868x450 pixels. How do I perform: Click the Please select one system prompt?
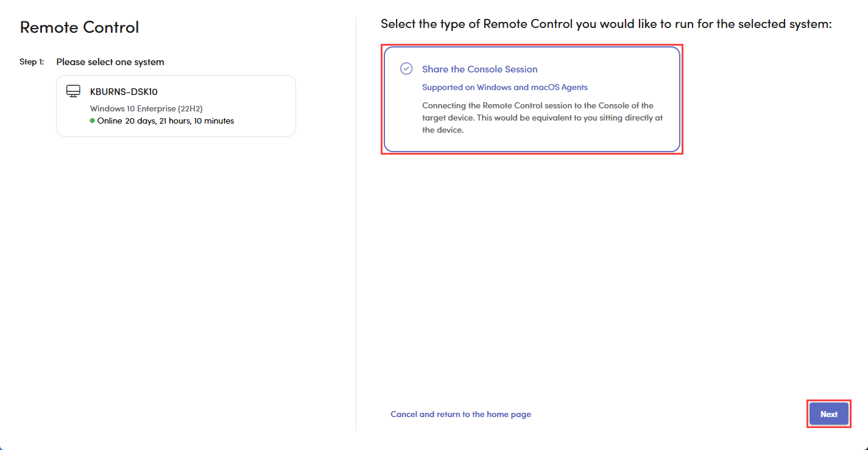tap(110, 62)
